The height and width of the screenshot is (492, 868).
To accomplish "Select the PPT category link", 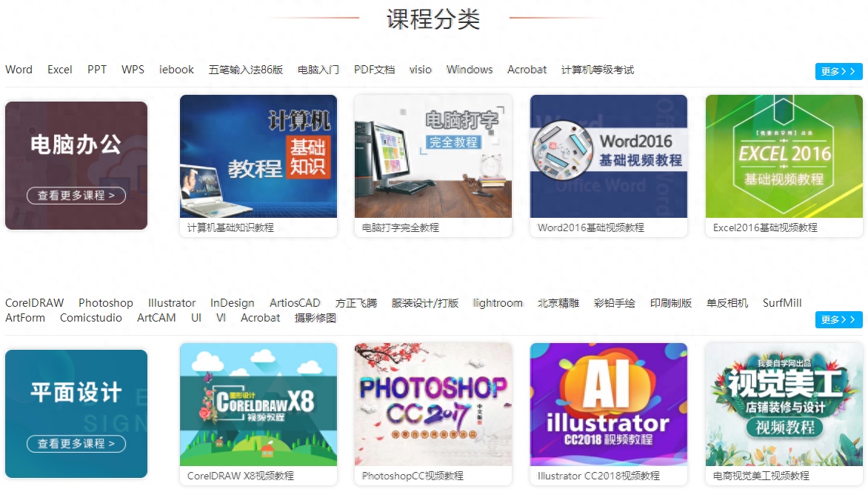I will 97,70.
